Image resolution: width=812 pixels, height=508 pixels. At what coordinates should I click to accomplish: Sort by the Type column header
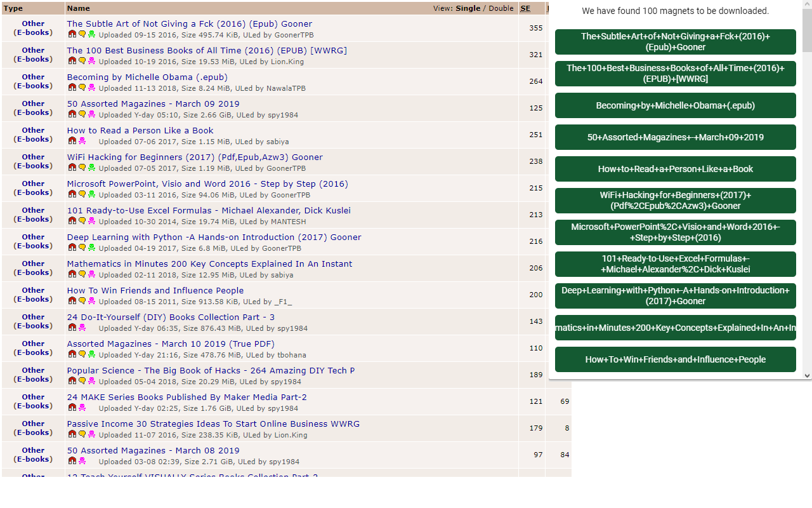[x=13, y=8]
